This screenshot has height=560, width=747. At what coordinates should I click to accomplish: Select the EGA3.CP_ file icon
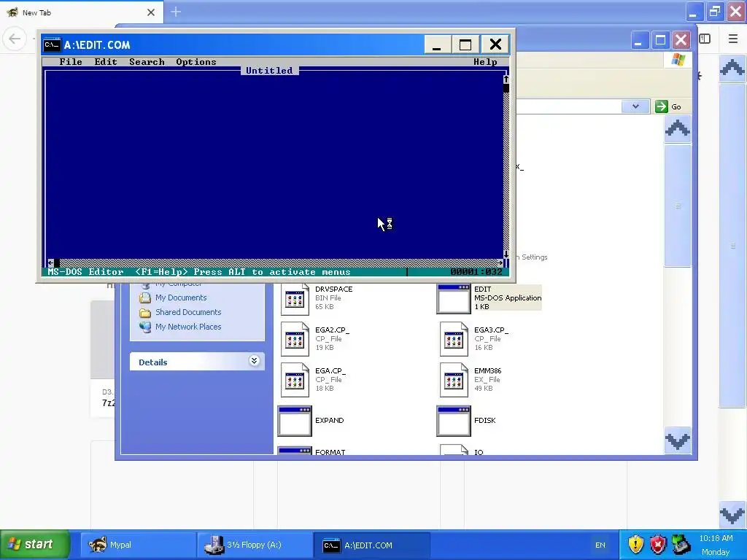click(454, 339)
